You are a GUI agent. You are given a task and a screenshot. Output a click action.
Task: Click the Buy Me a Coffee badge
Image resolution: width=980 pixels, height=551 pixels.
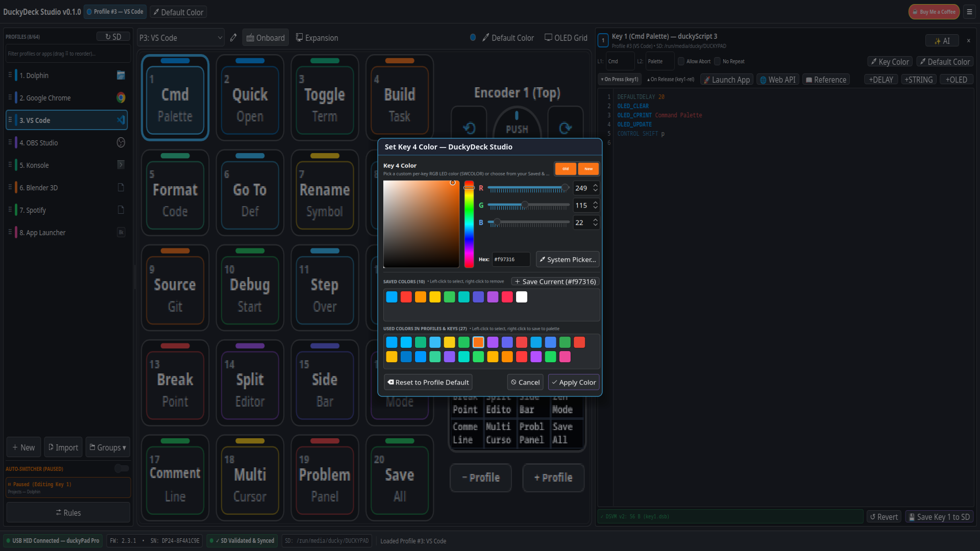[x=934, y=12]
